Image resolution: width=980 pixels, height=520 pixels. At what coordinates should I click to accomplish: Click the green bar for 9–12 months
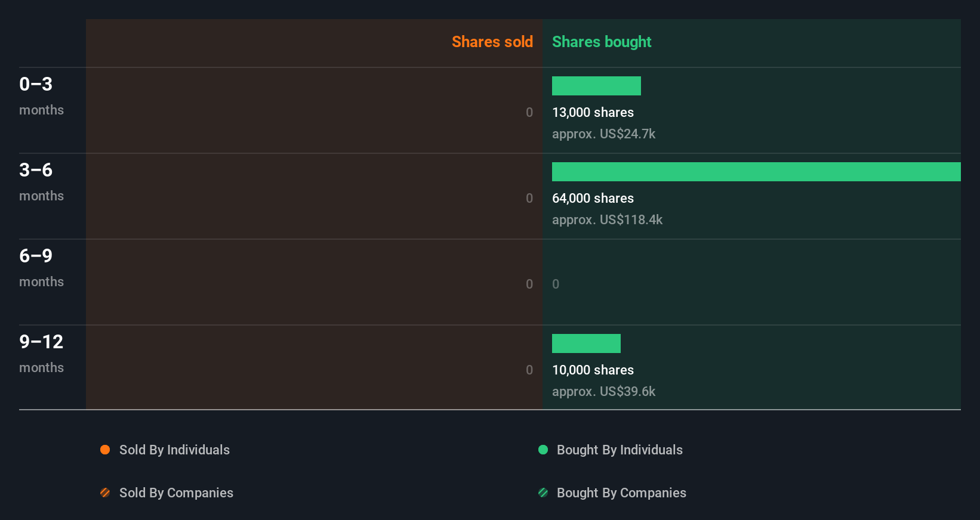tap(586, 343)
